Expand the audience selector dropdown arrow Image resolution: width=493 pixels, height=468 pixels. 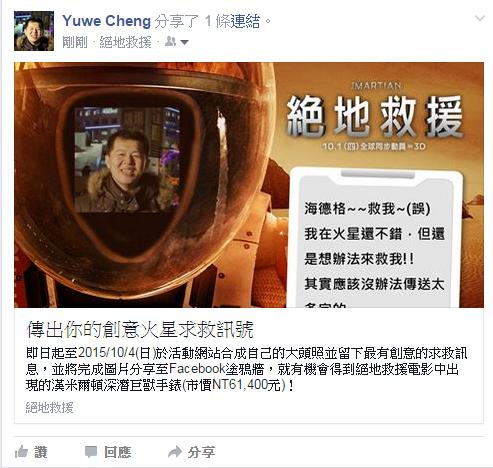[184, 42]
